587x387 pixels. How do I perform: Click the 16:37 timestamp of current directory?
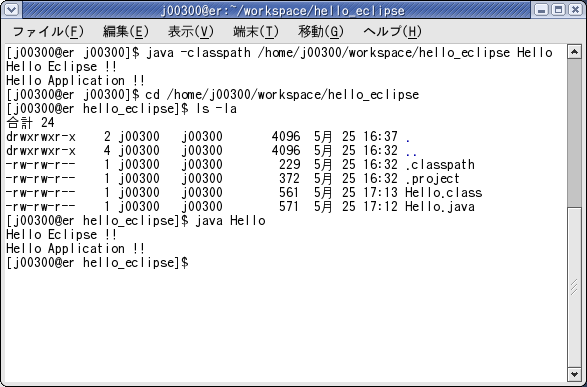[x=380, y=137]
